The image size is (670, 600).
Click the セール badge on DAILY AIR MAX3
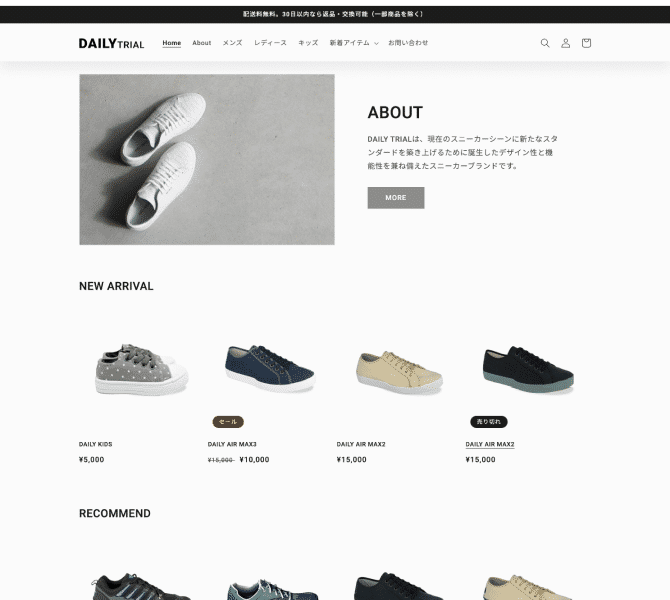pos(228,422)
